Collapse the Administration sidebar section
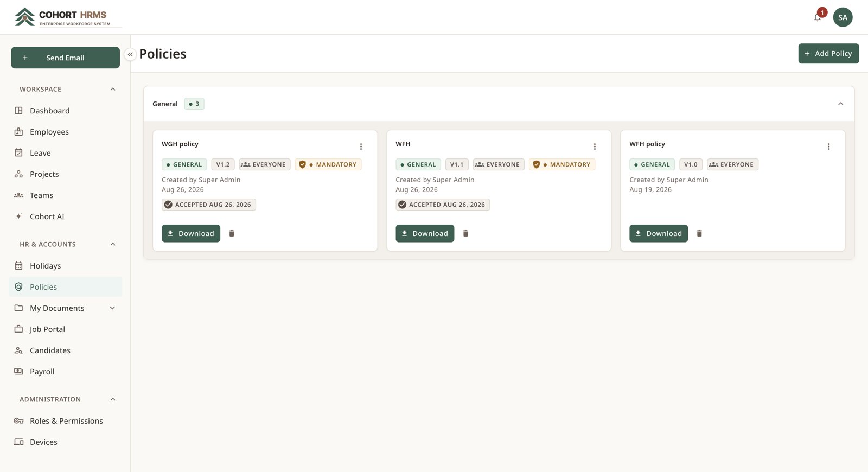The width and height of the screenshot is (868, 472). pyautogui.click(x=113, y=399)
